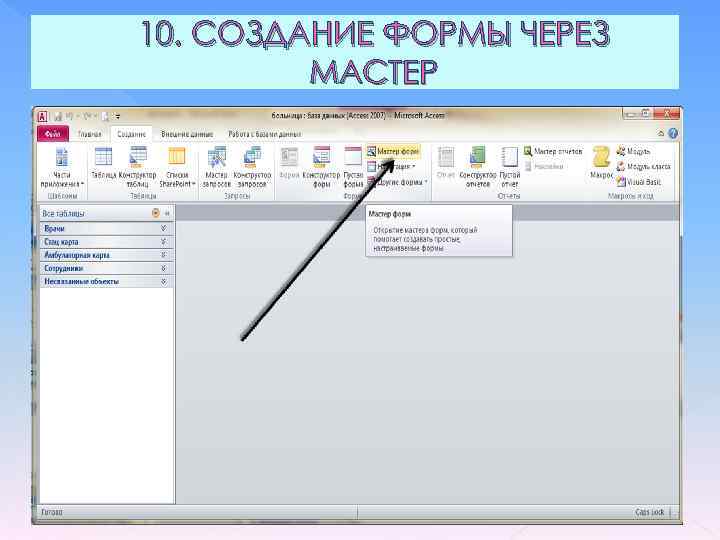Collapse the navigation pane with chevrons button
Image resolution: width=720 pixels, height=540 pixels.
[x=167, y=213]
